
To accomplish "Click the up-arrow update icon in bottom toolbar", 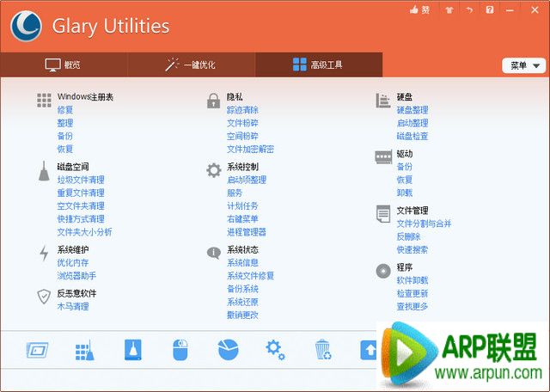I will [369, 350].
